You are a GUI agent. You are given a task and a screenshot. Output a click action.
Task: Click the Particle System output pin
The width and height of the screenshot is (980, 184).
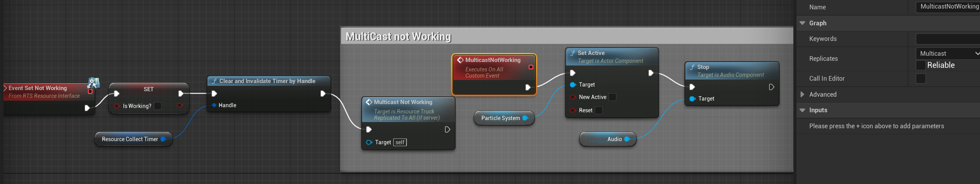pyautogui.click(x=526, y=118)
